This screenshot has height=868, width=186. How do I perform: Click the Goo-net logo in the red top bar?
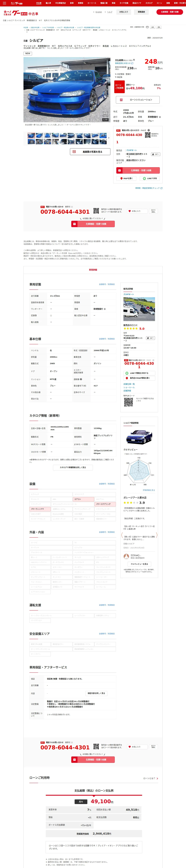[x=17, y=3]
